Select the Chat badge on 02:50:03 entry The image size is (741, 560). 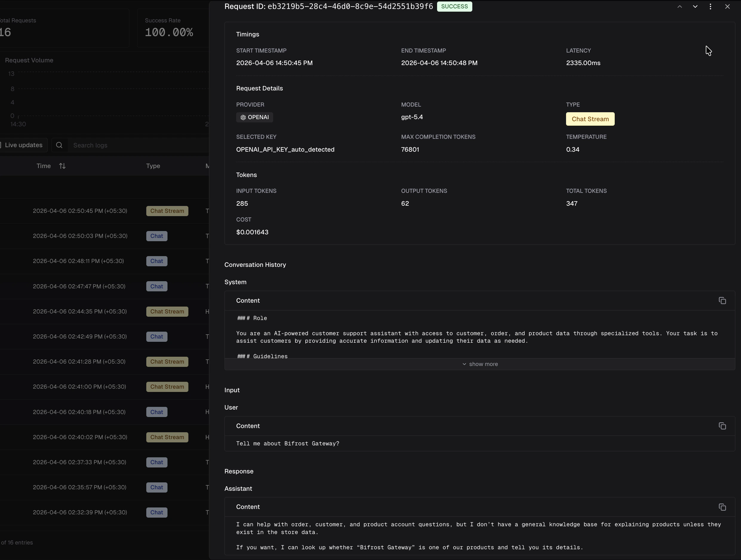tap(157, 236)
